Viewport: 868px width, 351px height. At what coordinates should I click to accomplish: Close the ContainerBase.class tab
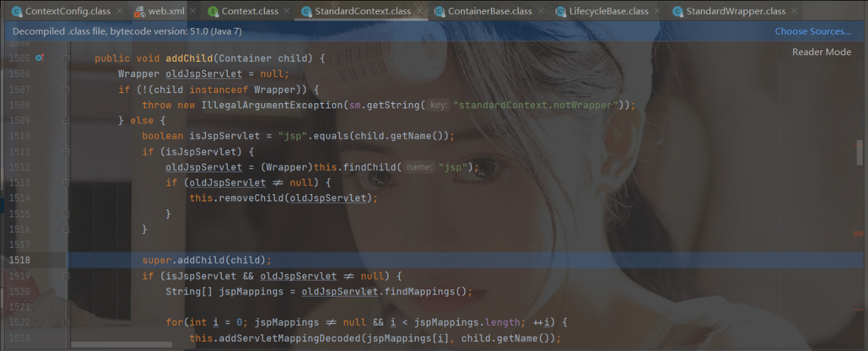[540, 11]
